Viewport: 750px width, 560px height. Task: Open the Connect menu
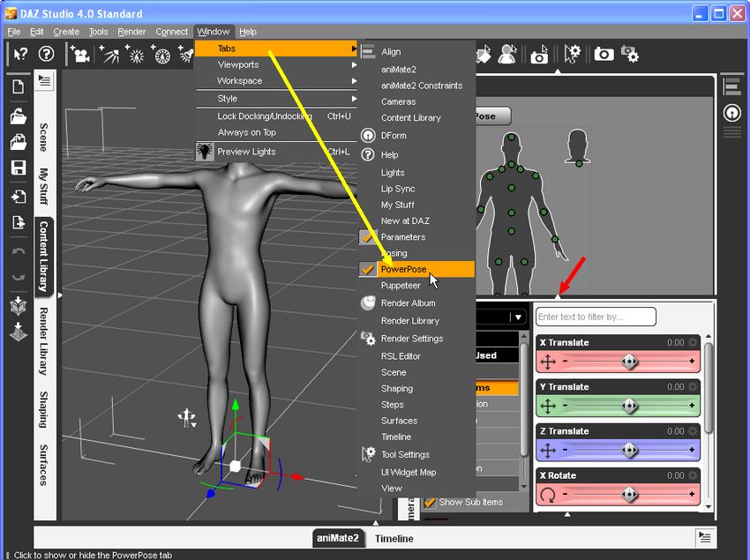point(172,32)
